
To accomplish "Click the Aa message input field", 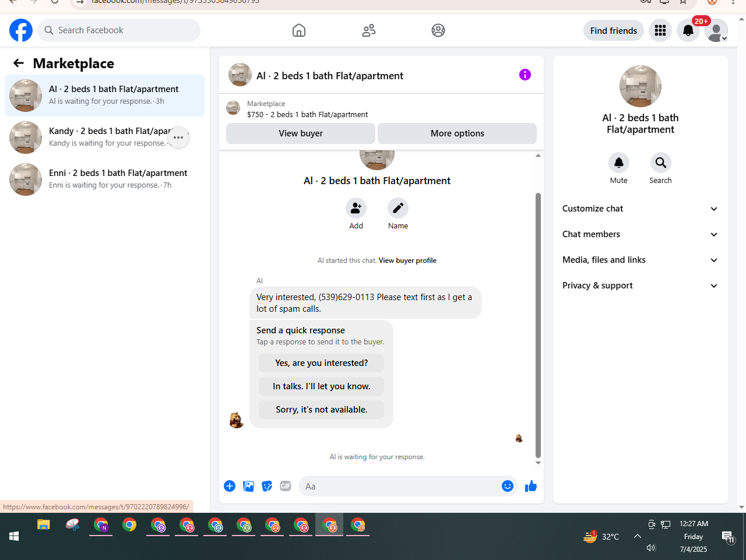I will pos(400,486).
